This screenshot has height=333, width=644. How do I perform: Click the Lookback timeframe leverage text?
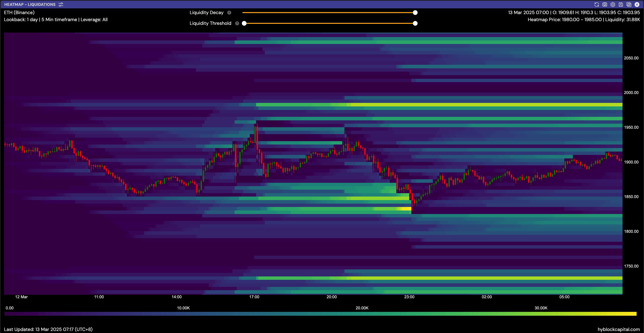coord(56,19)
